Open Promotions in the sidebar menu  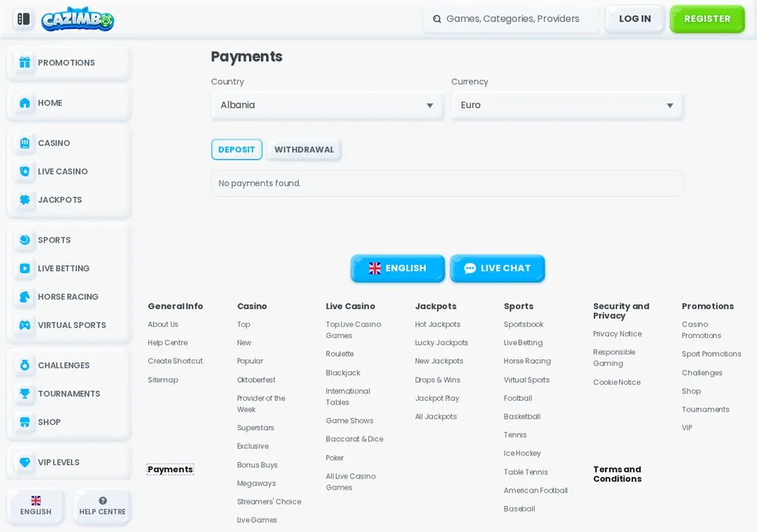tap(69, 63)
